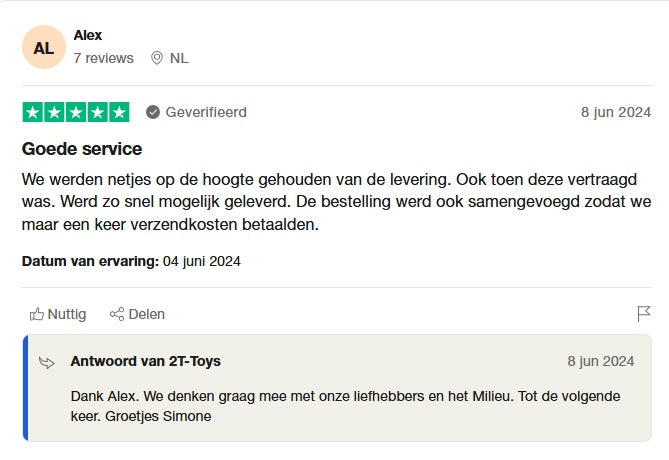Click the location pin icon
The width and height of the screenshot is (669, 460).
[156, 58]
